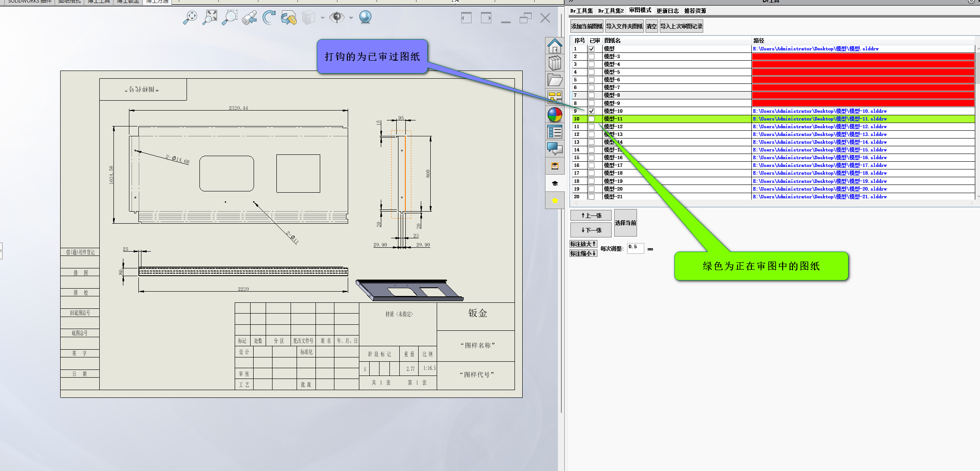Click Zoom to Fit magnifier icon
The image size is (980, 471).
pos(190,17)
